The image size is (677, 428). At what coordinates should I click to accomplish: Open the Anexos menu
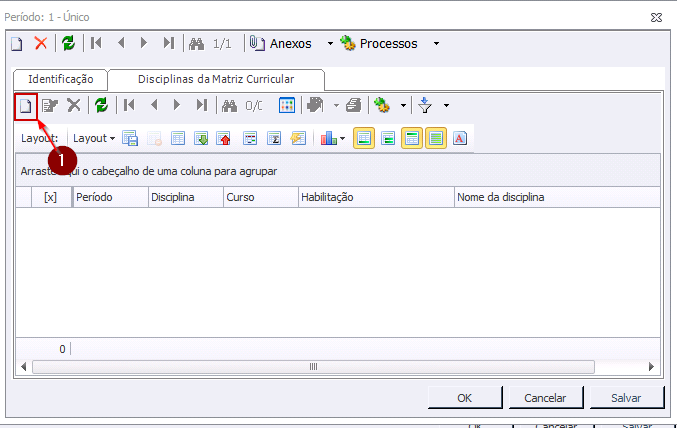coord(281,43)
